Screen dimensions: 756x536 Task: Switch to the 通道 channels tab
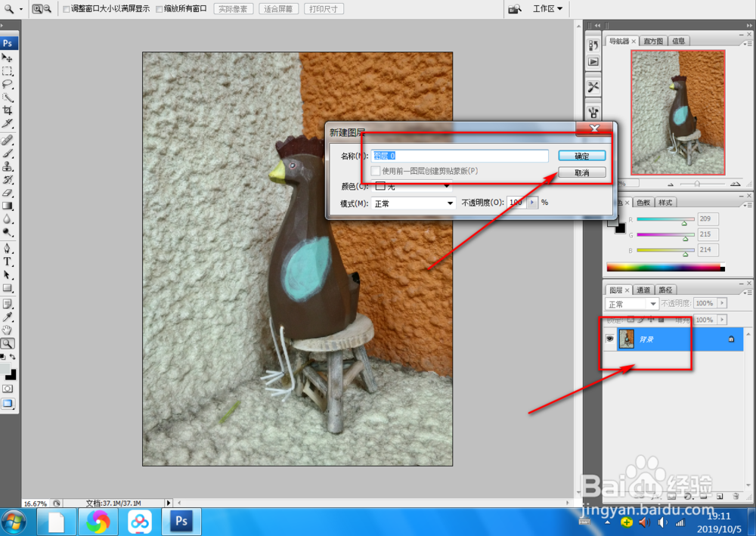tap(643, 290)
